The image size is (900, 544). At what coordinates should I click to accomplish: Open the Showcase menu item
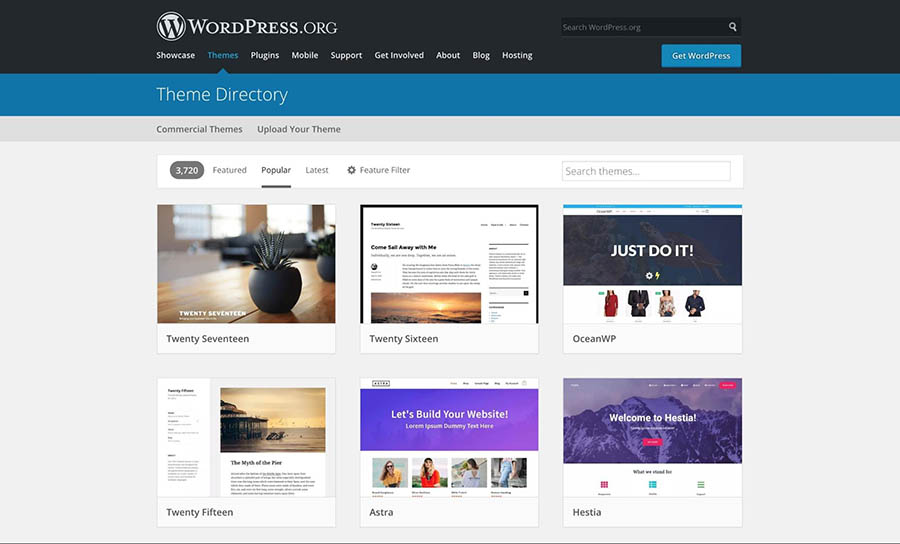tap(176, 55)
